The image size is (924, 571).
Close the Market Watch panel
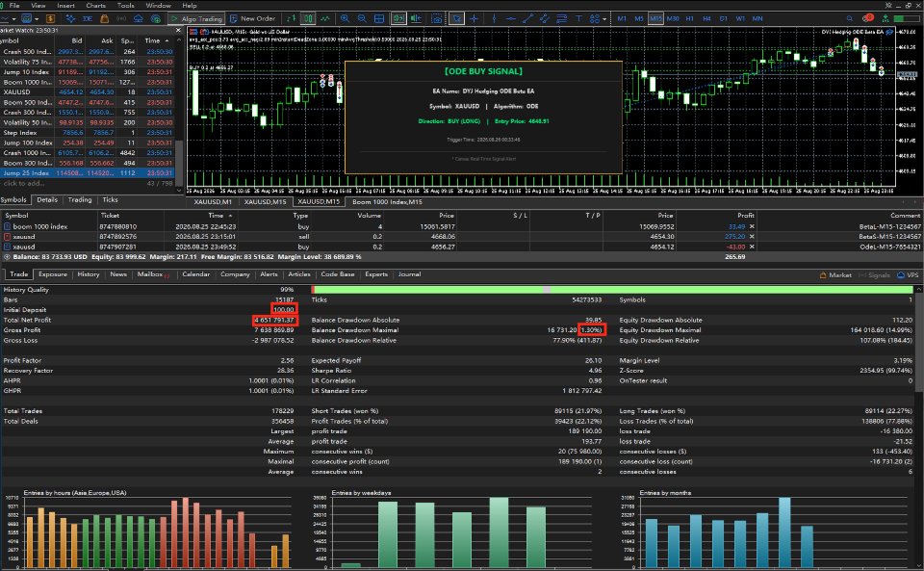[x=178, y=30]
